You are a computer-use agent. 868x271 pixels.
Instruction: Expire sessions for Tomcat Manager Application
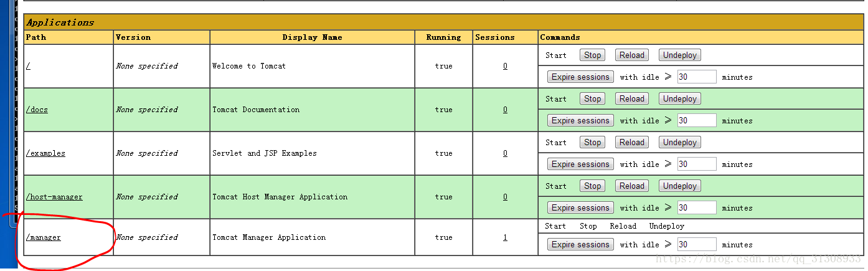click(580, 245)
